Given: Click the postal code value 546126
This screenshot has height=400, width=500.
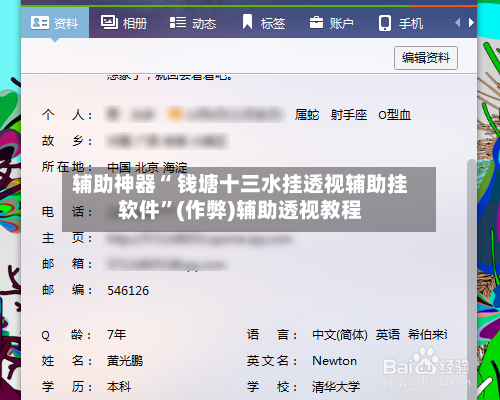Looking at the screenshot, I should (128, 291).
